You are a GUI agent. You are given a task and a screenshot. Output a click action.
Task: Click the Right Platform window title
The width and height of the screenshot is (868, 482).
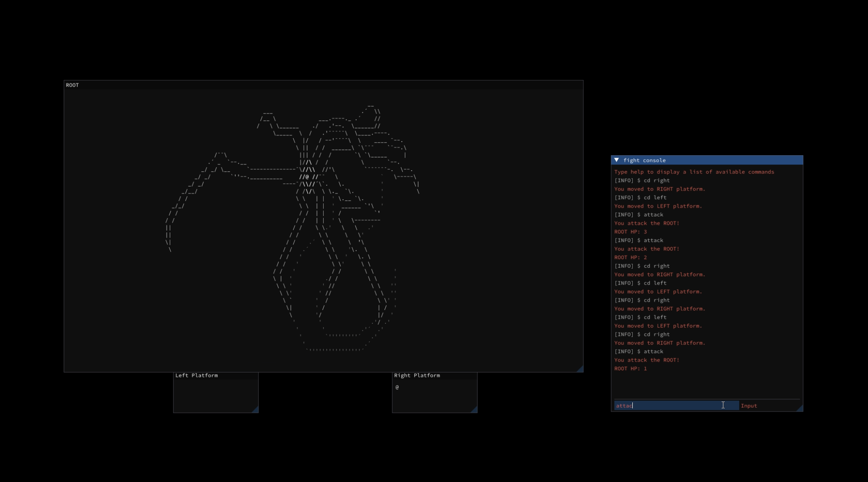(x=417, y=376)
